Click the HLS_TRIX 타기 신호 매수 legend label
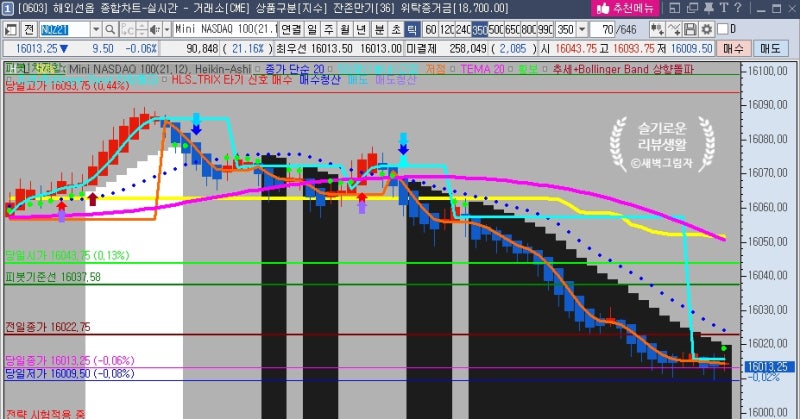Screen dimensions: 800x419 (x=232, y=80)
